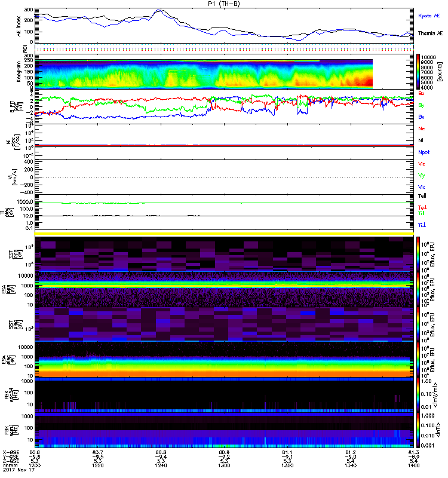Select the Kyoto AE legend label

pos(429,16)
